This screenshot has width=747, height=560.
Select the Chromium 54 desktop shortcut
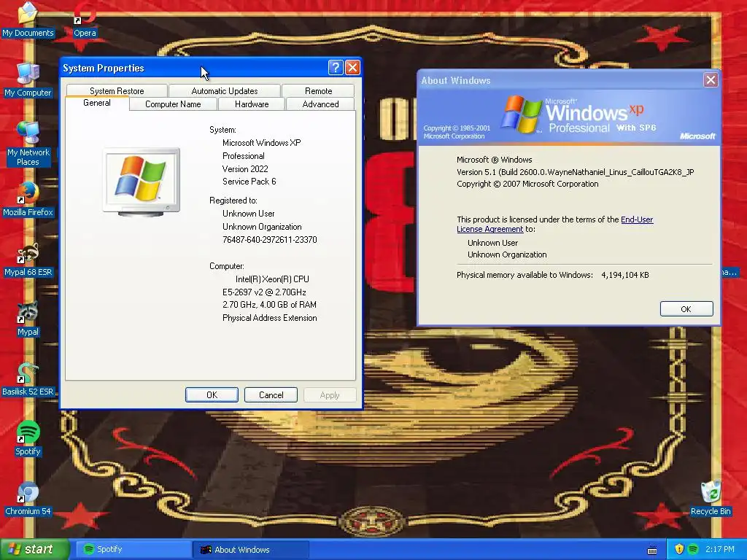click(x=28, y=499)
